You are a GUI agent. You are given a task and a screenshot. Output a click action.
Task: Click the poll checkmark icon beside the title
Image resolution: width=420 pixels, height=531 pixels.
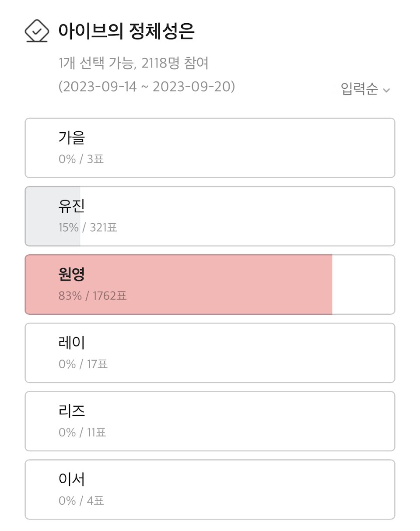pyautogui.click(x=37, y=31)
